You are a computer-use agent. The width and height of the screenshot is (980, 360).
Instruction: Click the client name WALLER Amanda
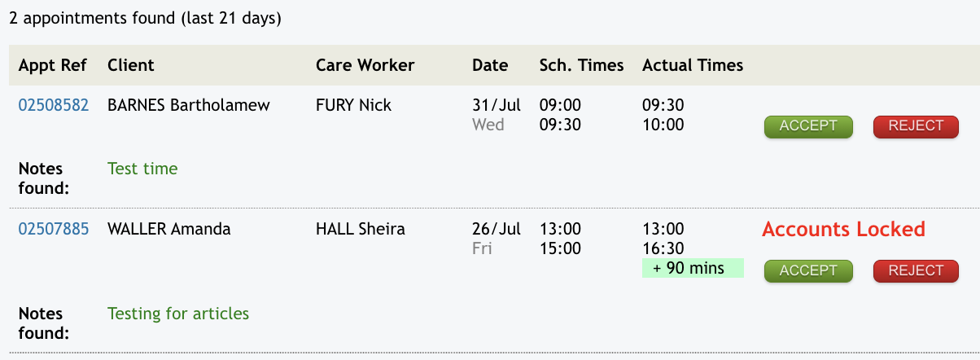[169, 229]
